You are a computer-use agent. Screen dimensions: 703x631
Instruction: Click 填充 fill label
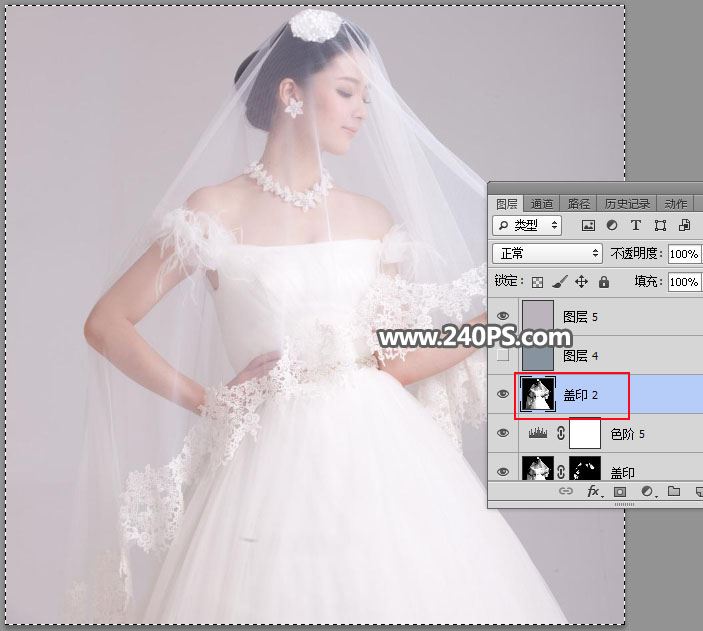click(648, 282)
